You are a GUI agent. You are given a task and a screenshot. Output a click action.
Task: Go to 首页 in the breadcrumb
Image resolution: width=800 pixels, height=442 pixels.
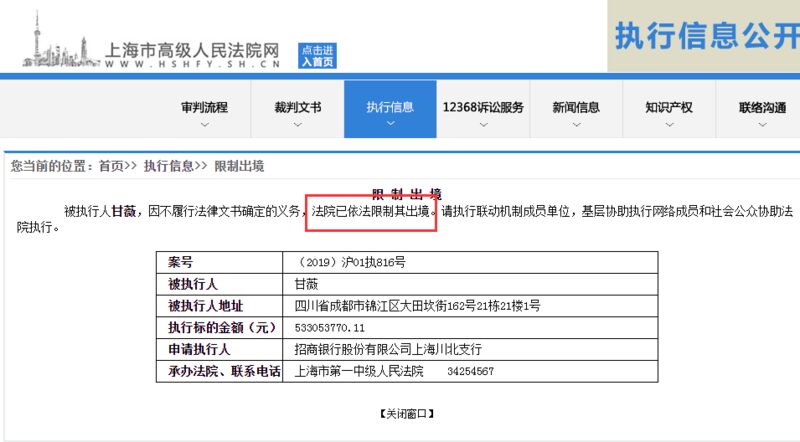(111, 166)
